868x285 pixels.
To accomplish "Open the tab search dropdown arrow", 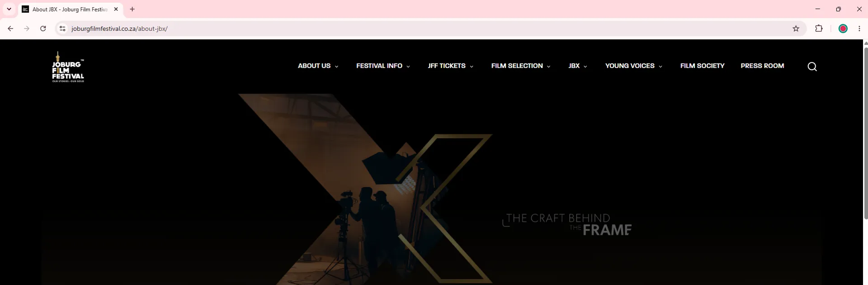I will click(x=9, y=9).
